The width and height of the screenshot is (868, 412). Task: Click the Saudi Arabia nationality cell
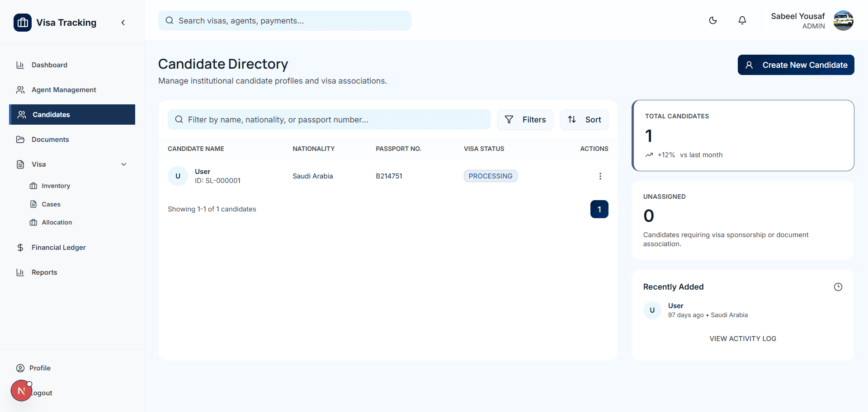[x=313, y=176]
